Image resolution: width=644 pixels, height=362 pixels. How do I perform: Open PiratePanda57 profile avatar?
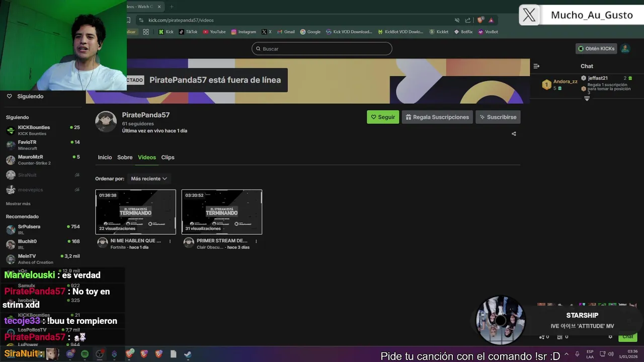click(106, 121)
